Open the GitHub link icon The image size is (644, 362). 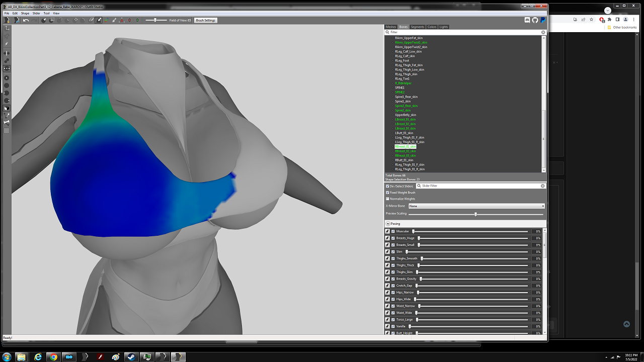pyautogui.click(x=535, y=20)
